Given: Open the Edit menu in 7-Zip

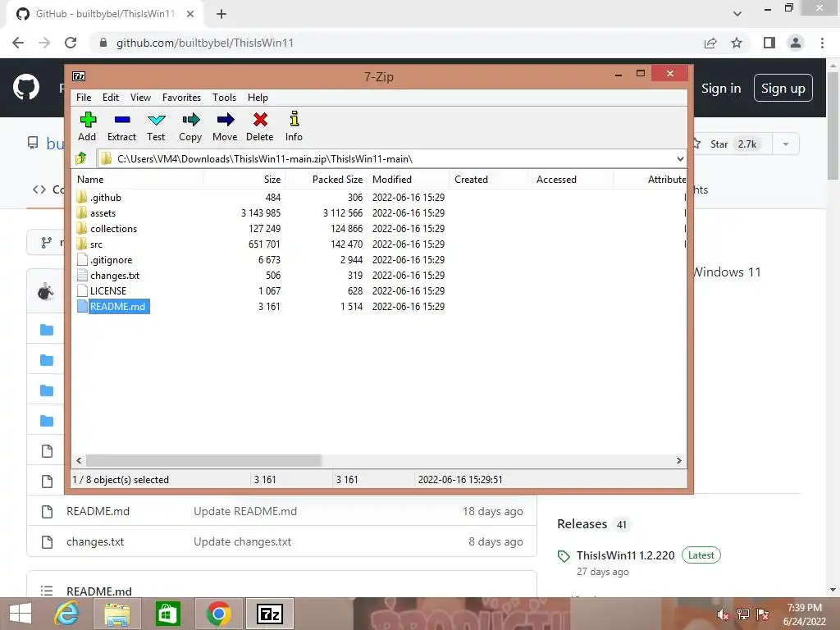Looking at the screenshot, I should (111, 98).
